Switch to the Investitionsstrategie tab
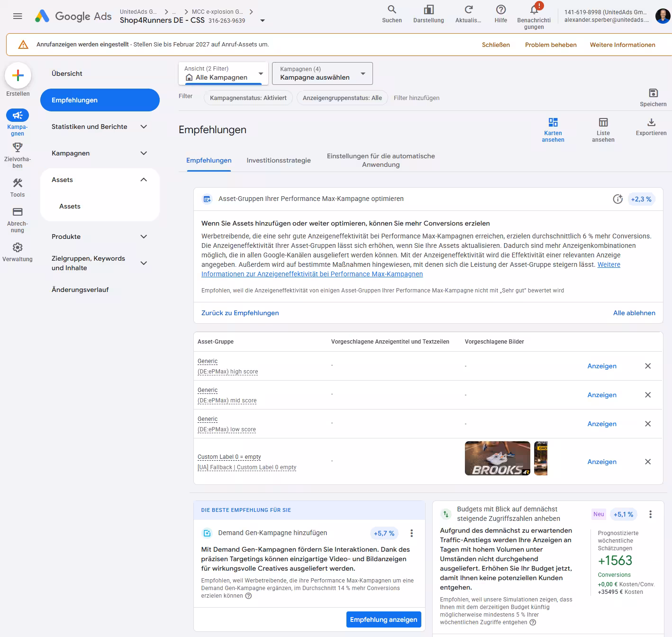Screen dimensions: 672x637 tap(278, 160)
